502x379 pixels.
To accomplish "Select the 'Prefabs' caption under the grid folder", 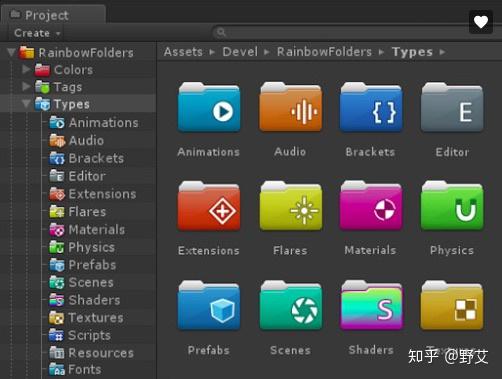I will coord(209,350).
